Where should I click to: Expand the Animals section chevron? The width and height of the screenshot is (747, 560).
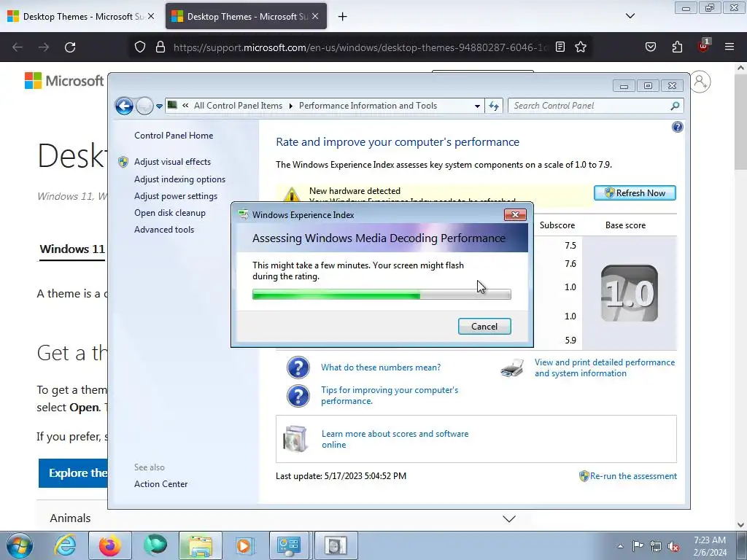[x=508, y=518]
